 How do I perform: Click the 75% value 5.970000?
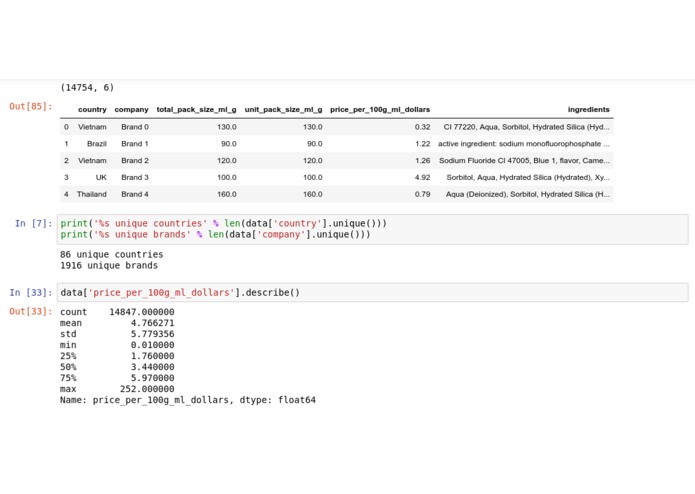(x=152, y=378)
